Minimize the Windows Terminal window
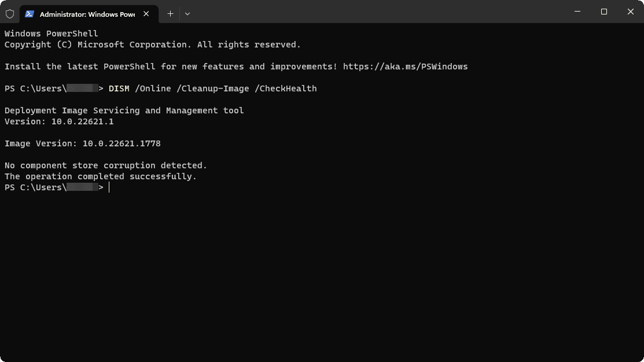This screenshot has width=644, height=362. (x=577, y=12)
